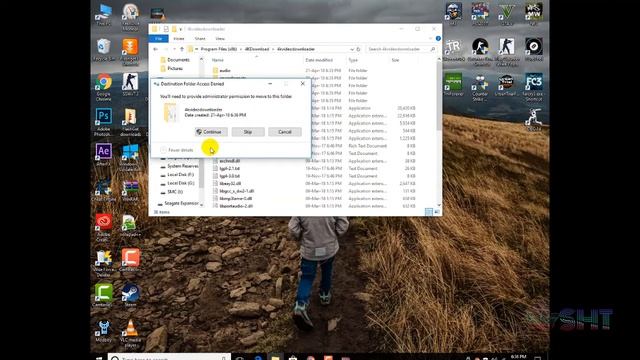
Task: Launch the Far Cry 3 desktop shortcut
Action: coord(533,86)
